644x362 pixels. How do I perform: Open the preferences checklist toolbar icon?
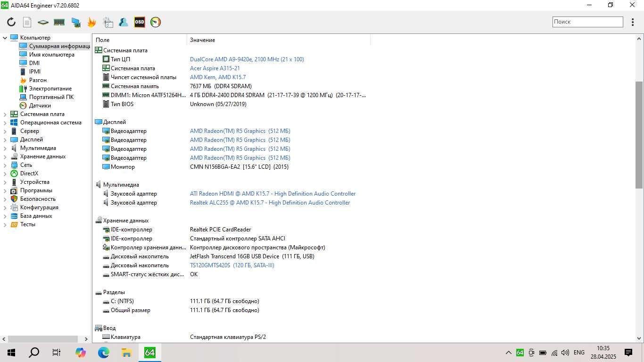tap(108, 22)
